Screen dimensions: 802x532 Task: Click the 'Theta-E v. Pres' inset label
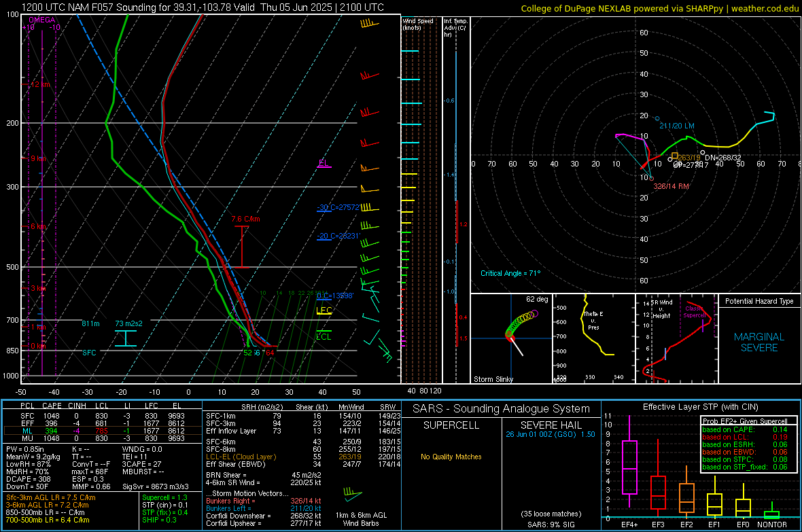593,320
